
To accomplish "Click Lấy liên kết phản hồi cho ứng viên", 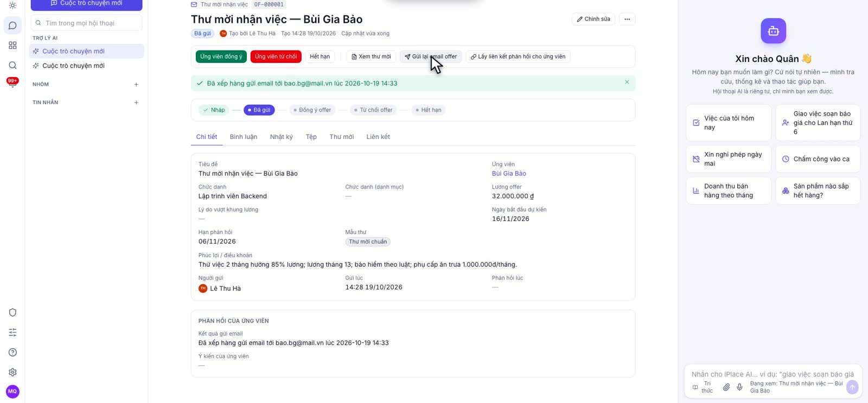I will pyautogui.click(x=518, y=56).
